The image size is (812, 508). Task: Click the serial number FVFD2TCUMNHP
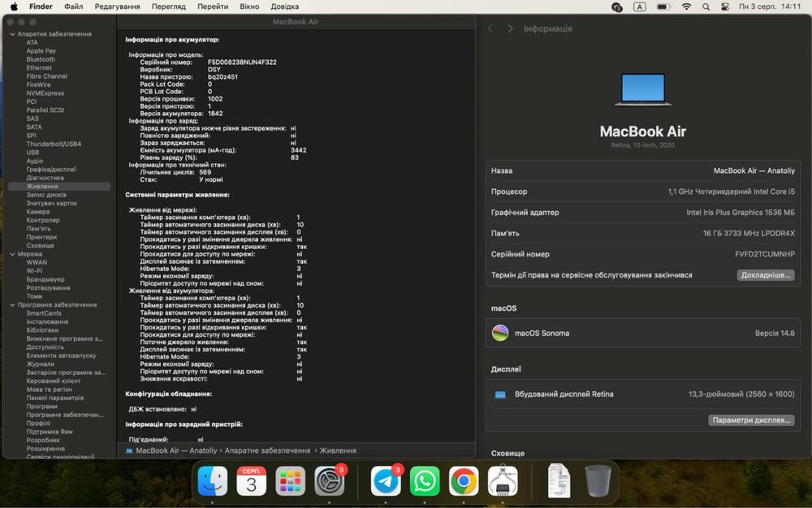coord(764,255)
